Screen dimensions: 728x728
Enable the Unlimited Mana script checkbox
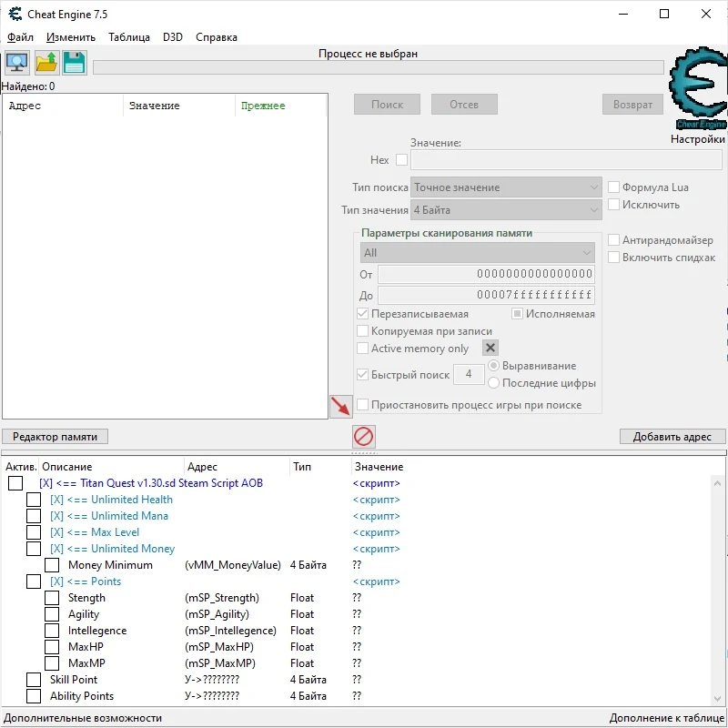34,516
